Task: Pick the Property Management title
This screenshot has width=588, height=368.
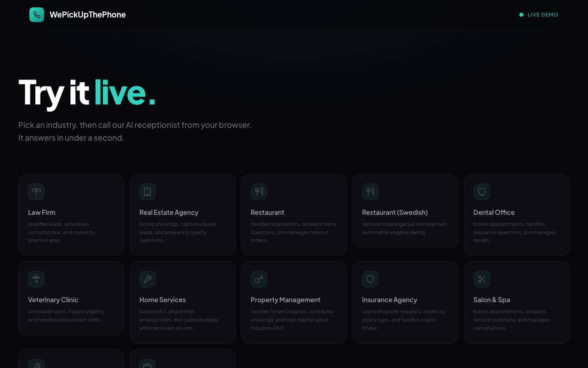Action: coord(286,300)
